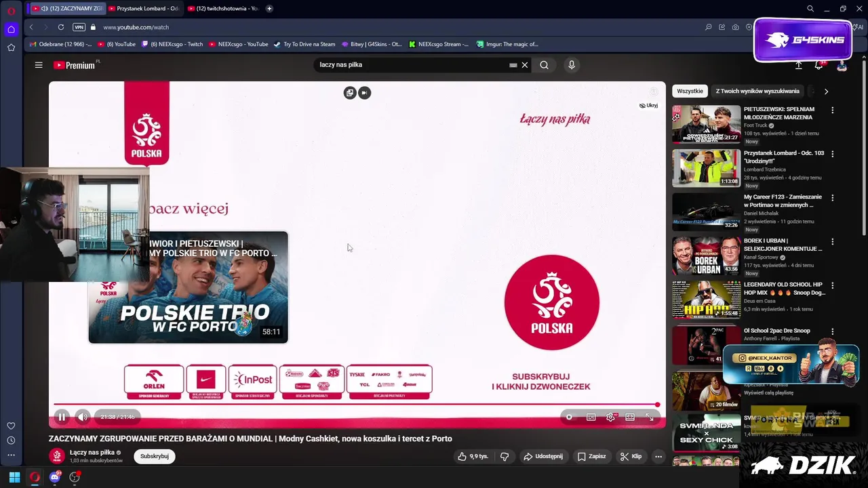
Task: Open options for the My Career F123 suggestion
Action: [833, 198]
